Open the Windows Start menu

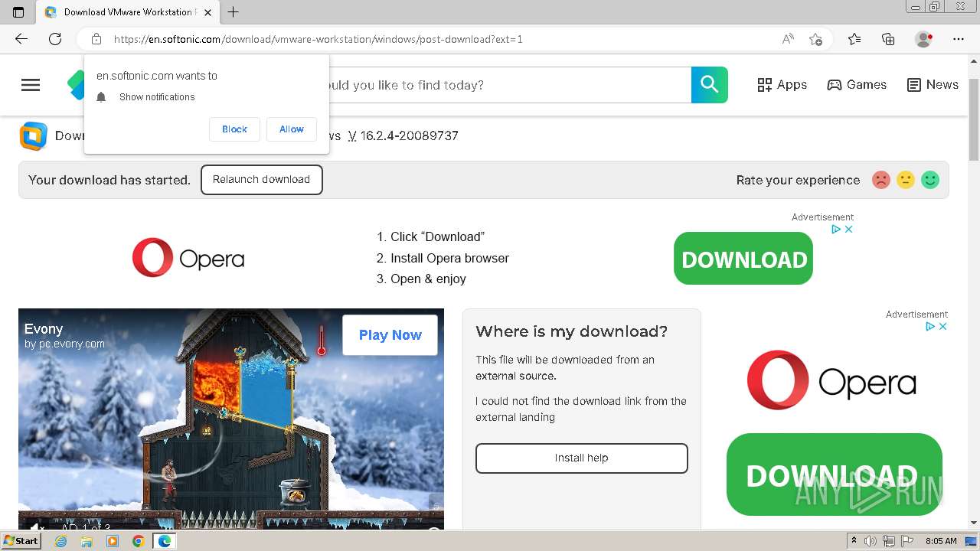(21, 541)
